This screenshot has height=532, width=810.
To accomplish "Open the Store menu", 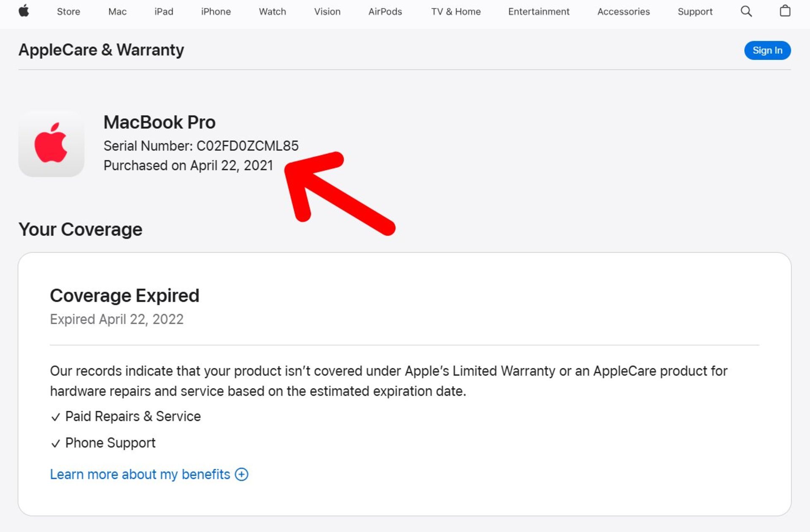I will [x=68, y=11].
